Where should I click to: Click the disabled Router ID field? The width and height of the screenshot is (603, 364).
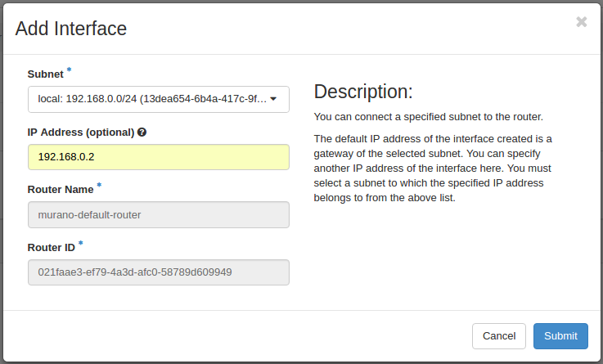pyautogui.click(x=158, y=272)
